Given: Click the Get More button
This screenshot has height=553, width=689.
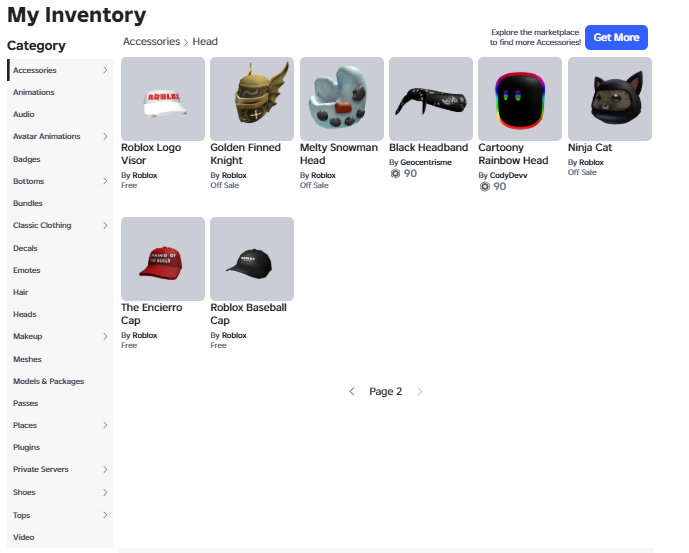Looking at the screenshot, I should click(616, 37).
